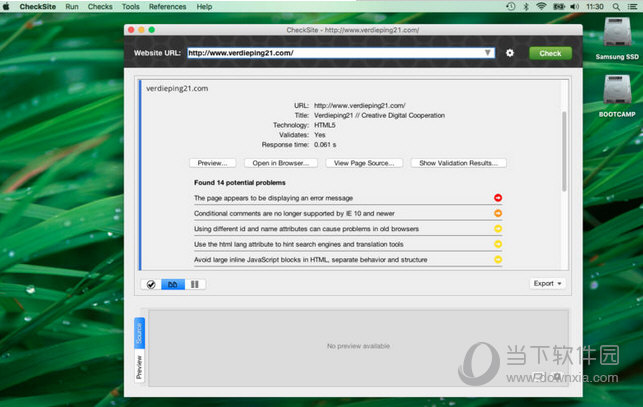Open the settings gear next to URL field
Viewport: 643px width, 407px height.
(x=510, y=53)
